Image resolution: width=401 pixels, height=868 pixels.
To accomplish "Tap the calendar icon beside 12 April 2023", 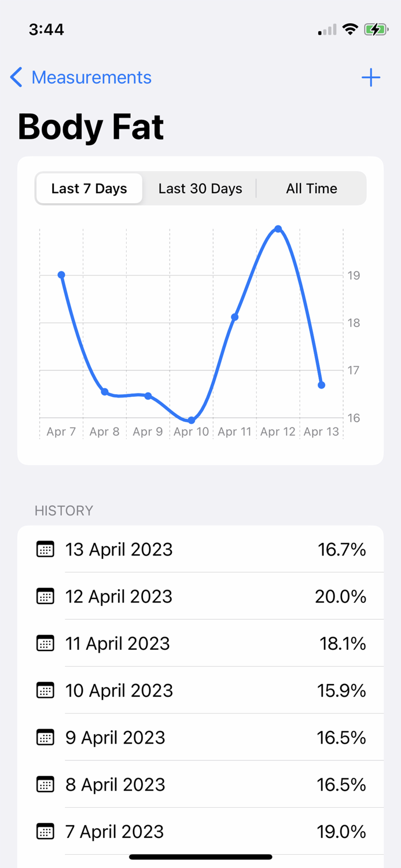I will pos(45,596).
